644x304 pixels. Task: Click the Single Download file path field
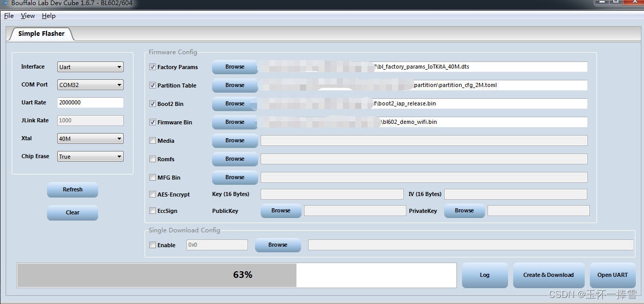[471, 245]
